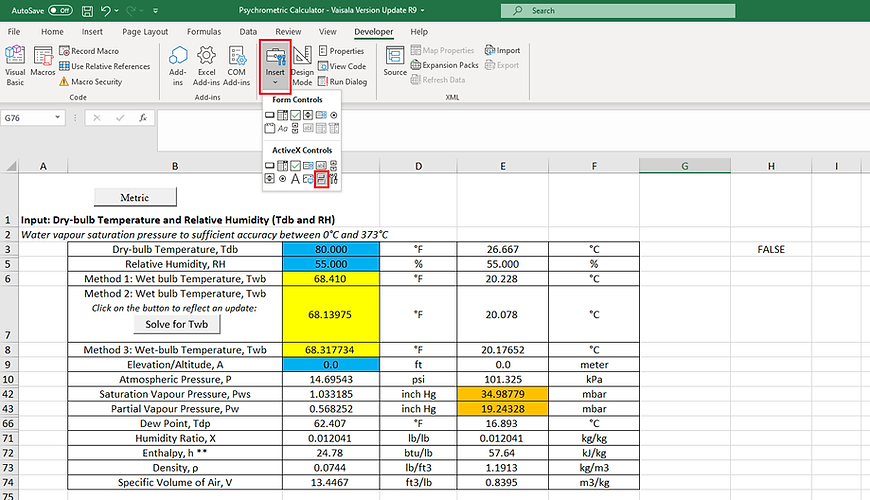This screenshot has width=870, height=500.
Task: Open the Help tab
Action: coord(419,32)
